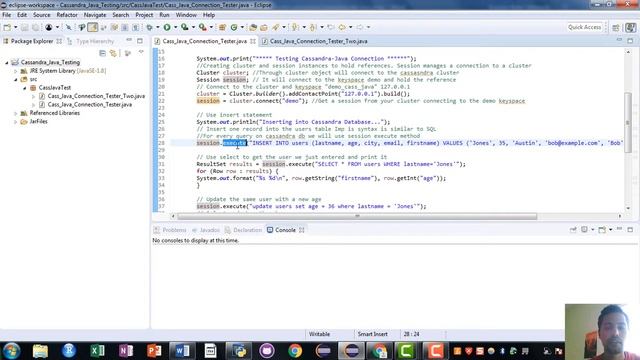Click the Writable status bar entry

tap(319, 334)
